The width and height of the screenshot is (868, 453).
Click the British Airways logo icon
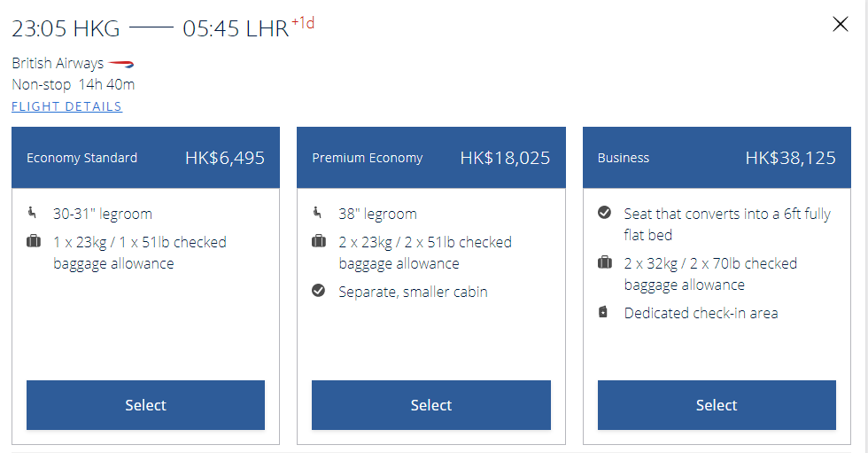121,64
